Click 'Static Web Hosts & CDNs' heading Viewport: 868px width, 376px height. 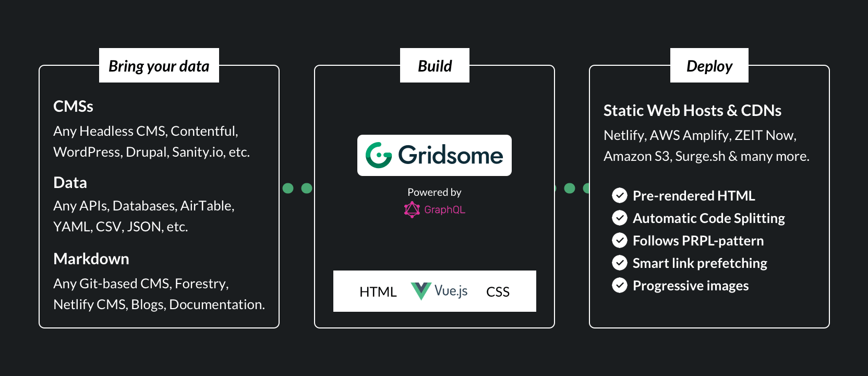click(x=692, y=111)
